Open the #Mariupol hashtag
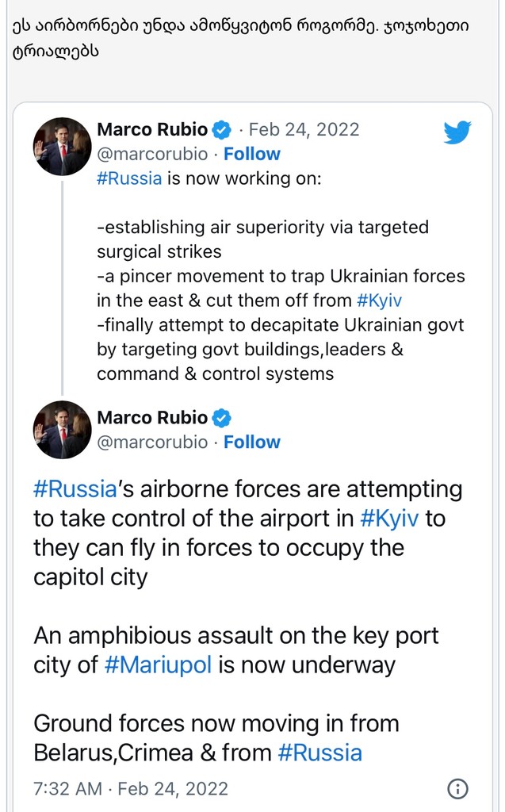This screenshot has width=505, height=812. click(x=158, y=665)
